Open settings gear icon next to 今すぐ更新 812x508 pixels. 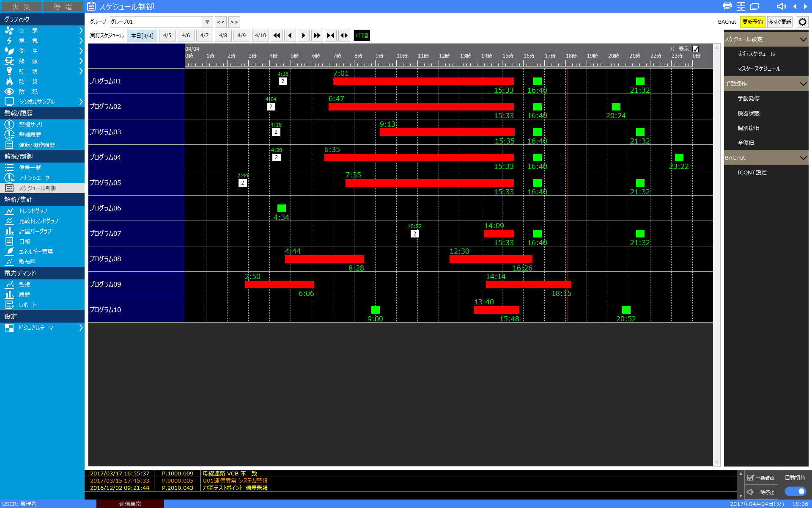[x=802, y=22]
